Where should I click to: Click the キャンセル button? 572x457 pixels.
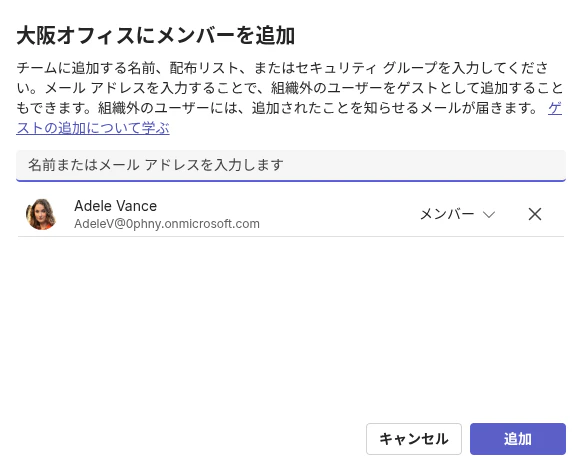pyautogui.click(x=414, y=439)
